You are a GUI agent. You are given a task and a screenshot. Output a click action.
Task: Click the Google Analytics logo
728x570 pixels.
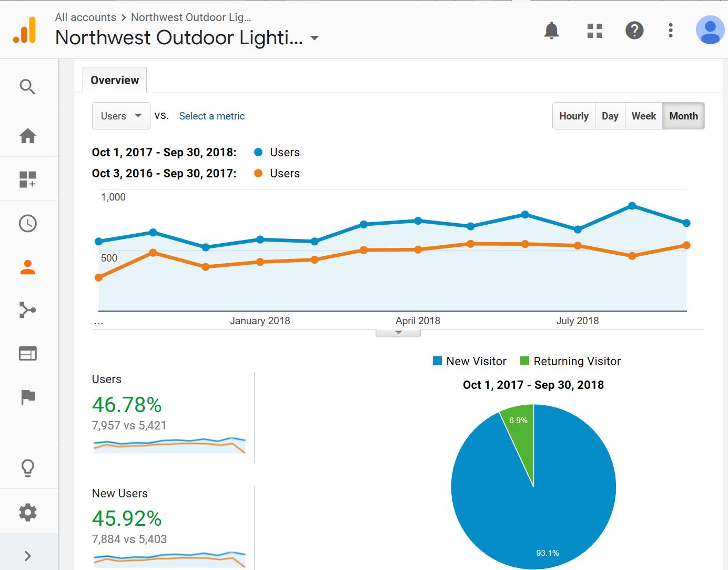coord(25,30)
